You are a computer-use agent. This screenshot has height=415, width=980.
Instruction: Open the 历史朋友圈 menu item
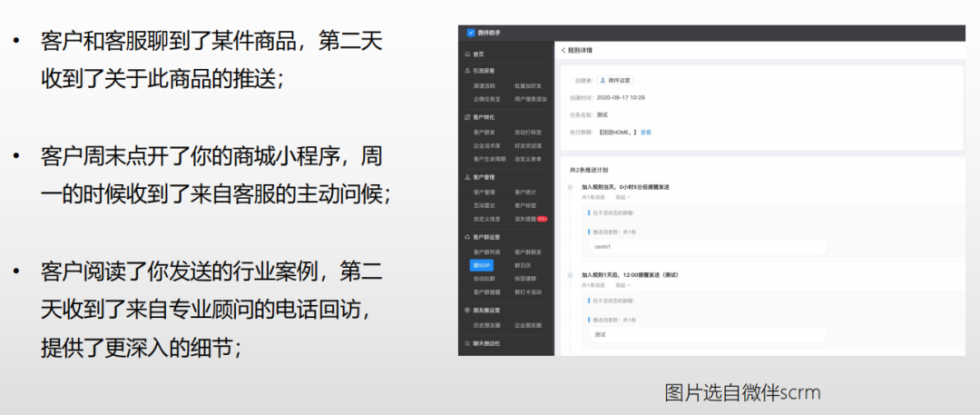coord(486,324)
